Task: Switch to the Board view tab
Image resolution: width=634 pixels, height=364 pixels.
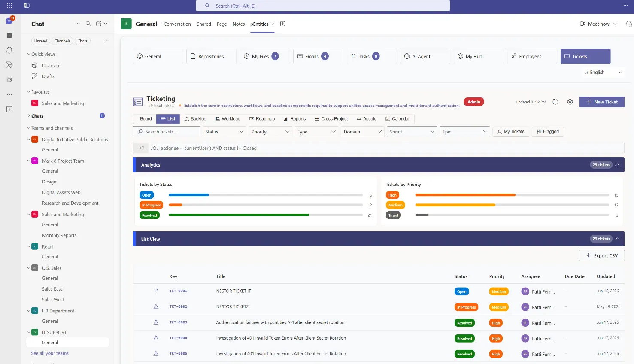Action: click(146, 119)
